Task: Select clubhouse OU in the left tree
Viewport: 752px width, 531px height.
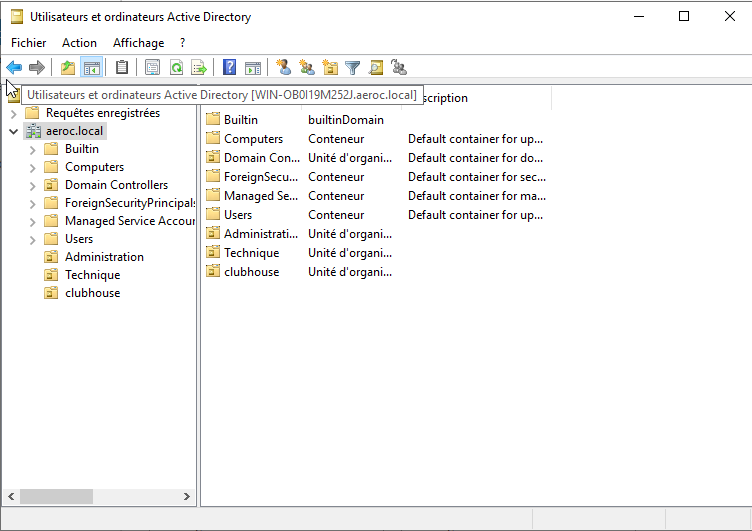Action: point(92,293)
